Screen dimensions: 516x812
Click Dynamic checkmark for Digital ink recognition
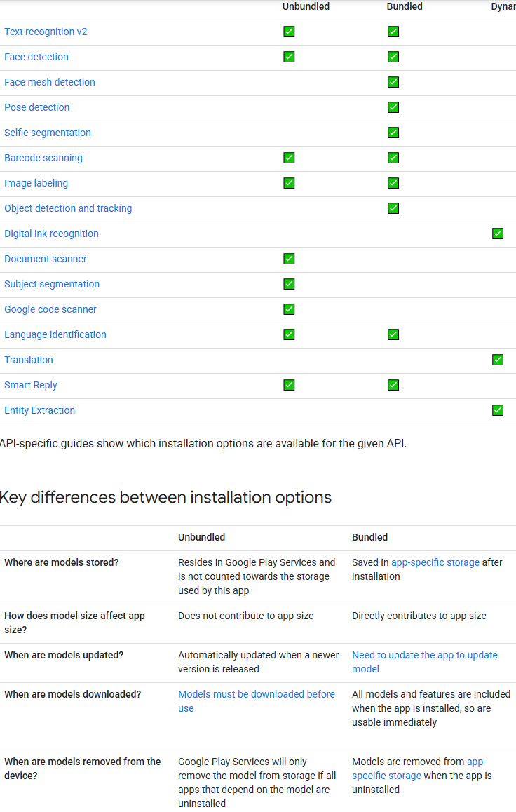(498, 234)
